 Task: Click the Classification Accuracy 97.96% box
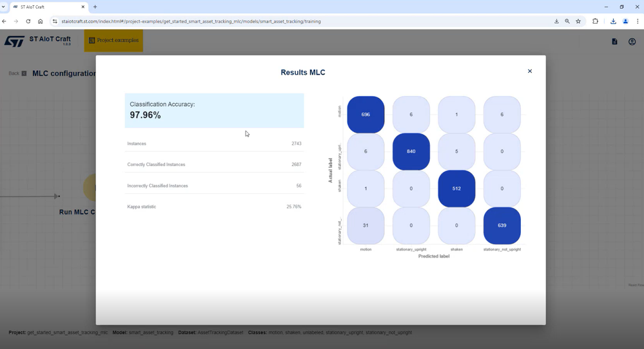click(x=215, y=110)
